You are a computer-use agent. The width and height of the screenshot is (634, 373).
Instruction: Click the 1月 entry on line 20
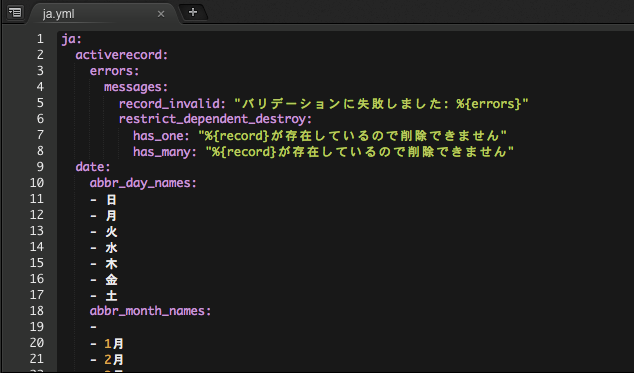(114, 344)
